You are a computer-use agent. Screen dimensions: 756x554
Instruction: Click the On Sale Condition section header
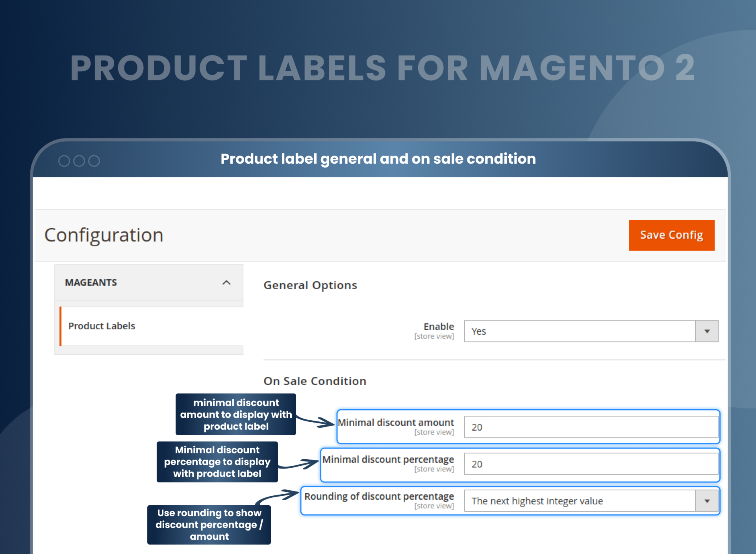315,381
